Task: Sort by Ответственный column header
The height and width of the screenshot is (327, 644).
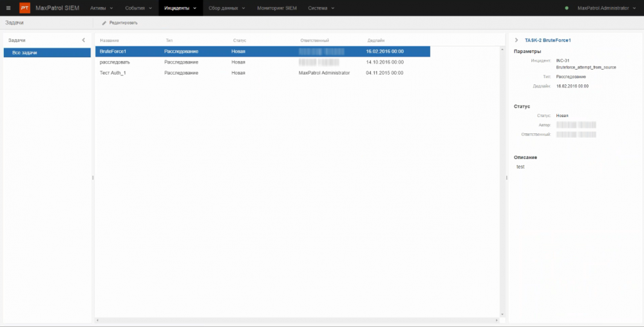Action: [315, 41]
